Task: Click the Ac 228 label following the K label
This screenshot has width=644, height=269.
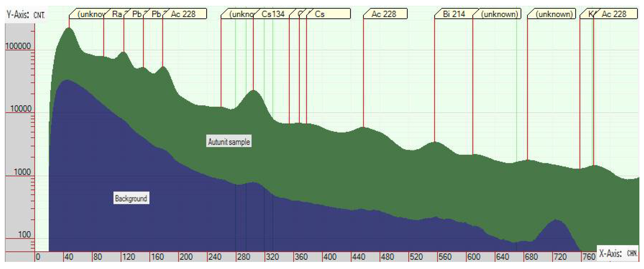Action: [614, 14]
